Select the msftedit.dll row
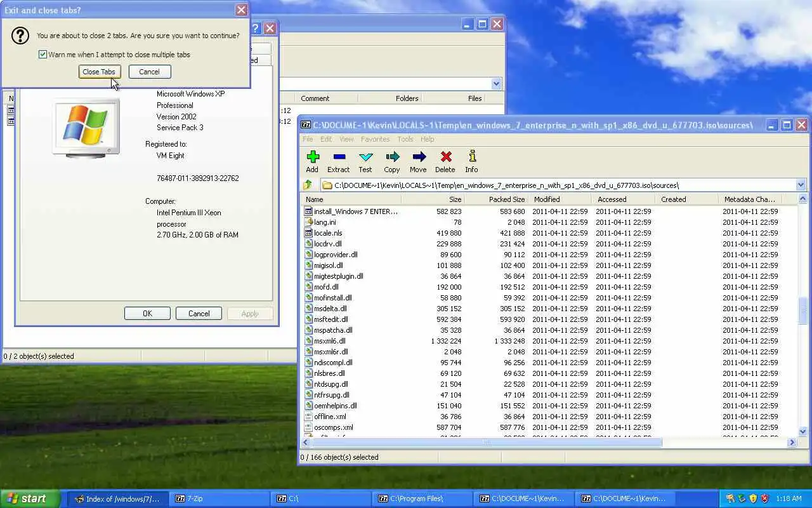812x508 pixels. [549, 319]
